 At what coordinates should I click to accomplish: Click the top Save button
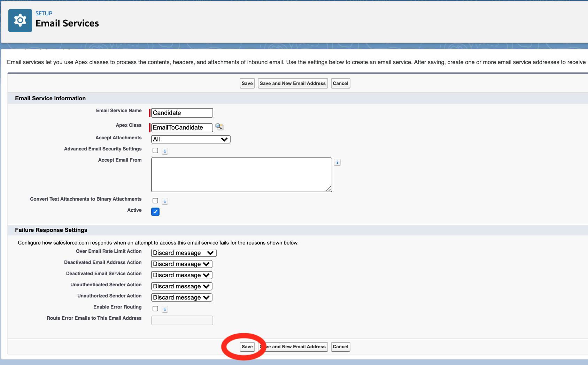click(247, 84)
